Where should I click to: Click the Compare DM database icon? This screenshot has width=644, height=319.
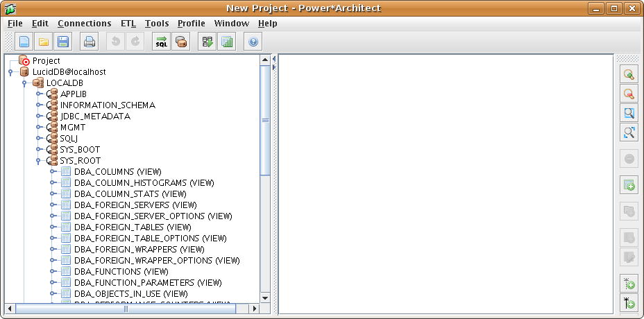pos(180,42)
